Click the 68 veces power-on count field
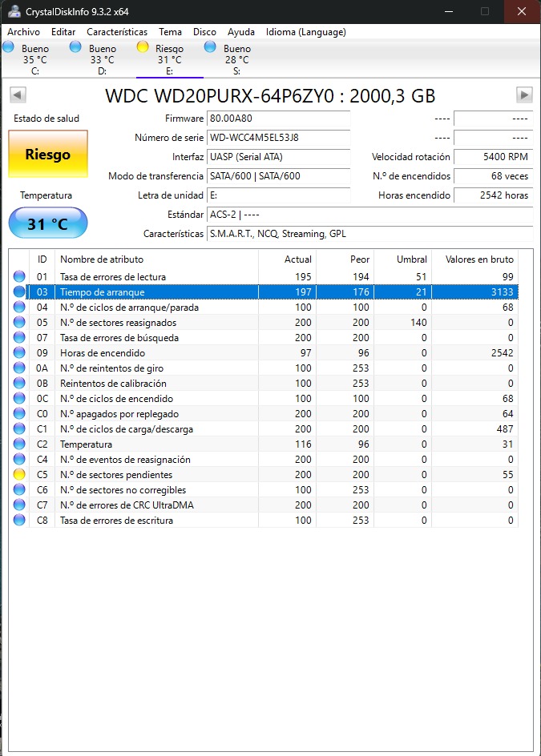This screenshot has width=541, height=756. (x=493, y=176)
